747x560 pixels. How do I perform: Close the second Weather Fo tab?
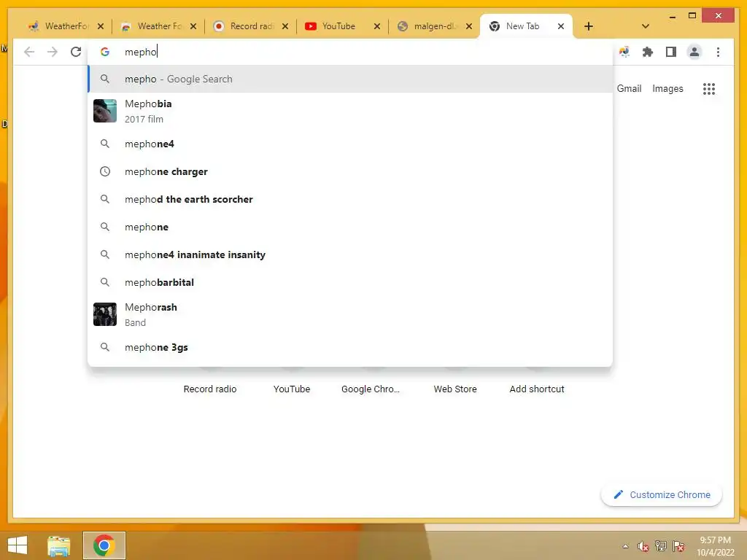[193, 26]
